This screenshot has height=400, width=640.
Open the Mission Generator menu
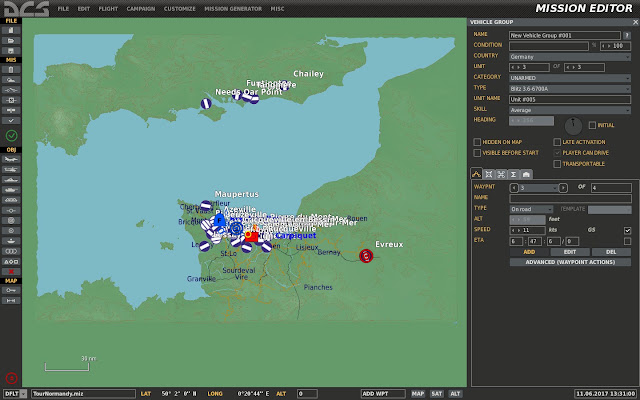(x=233, y=9)
